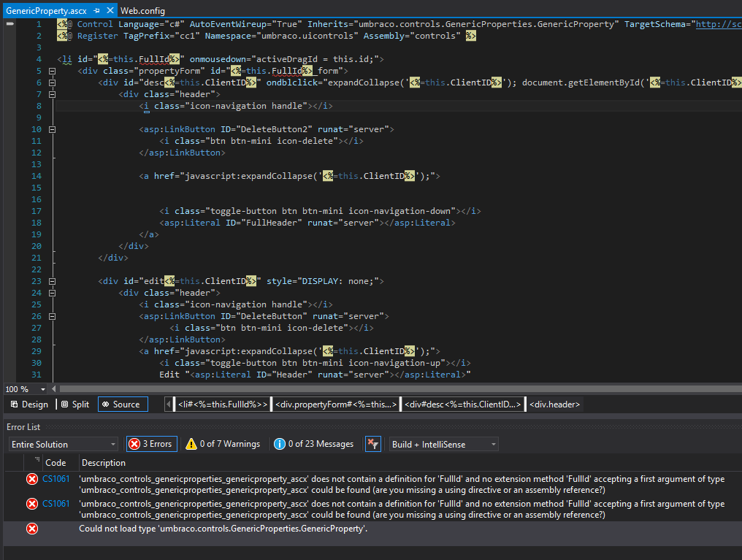Switch to the Web.config tab
This screenshot has width=742, height=560.
(x=142, y=10)
